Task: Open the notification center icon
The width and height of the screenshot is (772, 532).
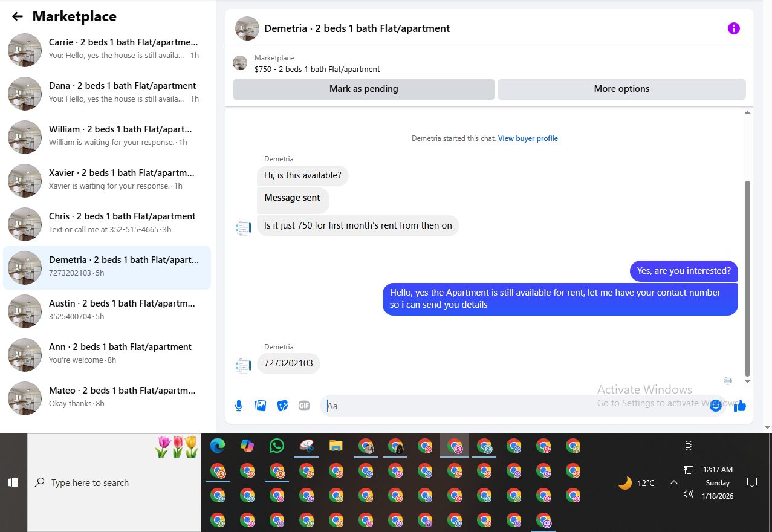Action: pos(752,482)
